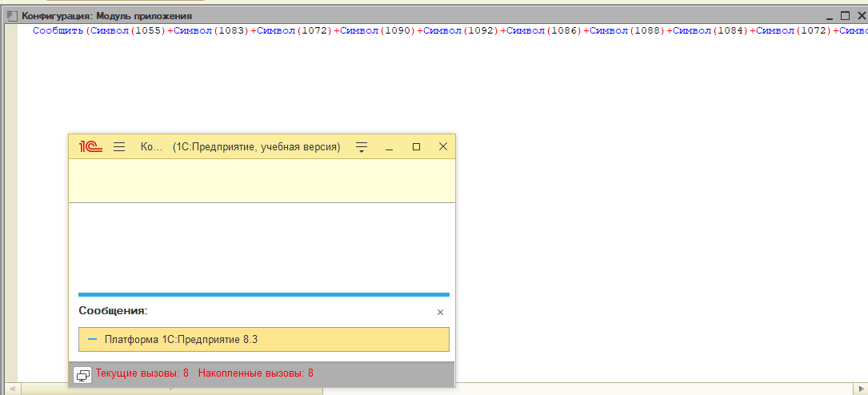This screenshot has height=395, width=868.
Task: Click the performance indicator monitor icon
Action: (82, 376)
